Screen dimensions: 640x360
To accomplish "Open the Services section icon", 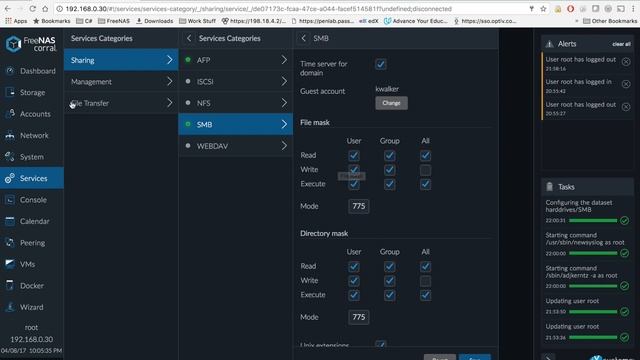I will point(10,178).
